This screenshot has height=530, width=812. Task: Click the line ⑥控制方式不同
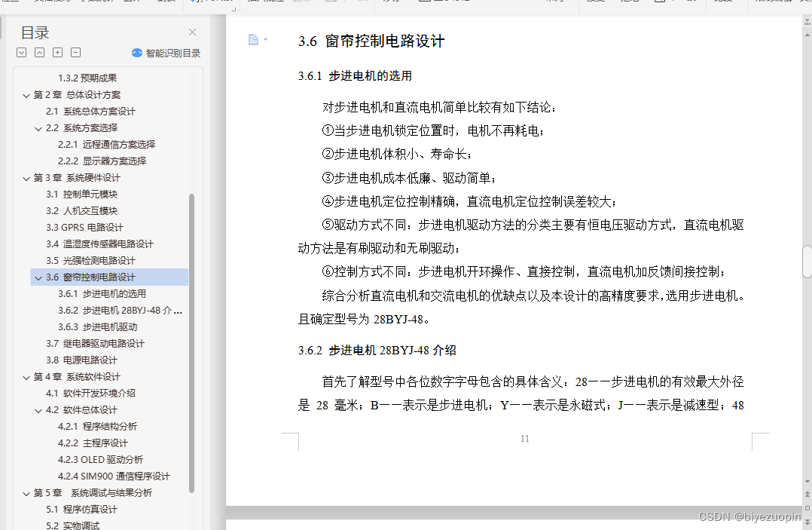(524, 272)
